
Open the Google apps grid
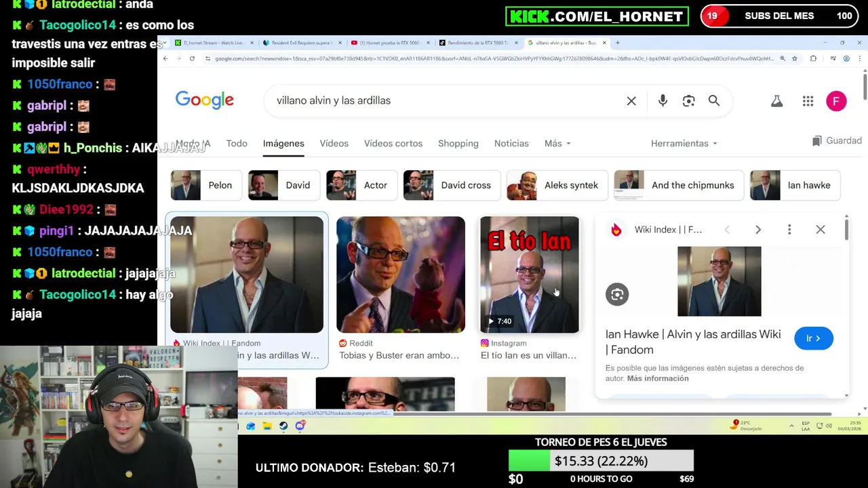tap(808, 101)
